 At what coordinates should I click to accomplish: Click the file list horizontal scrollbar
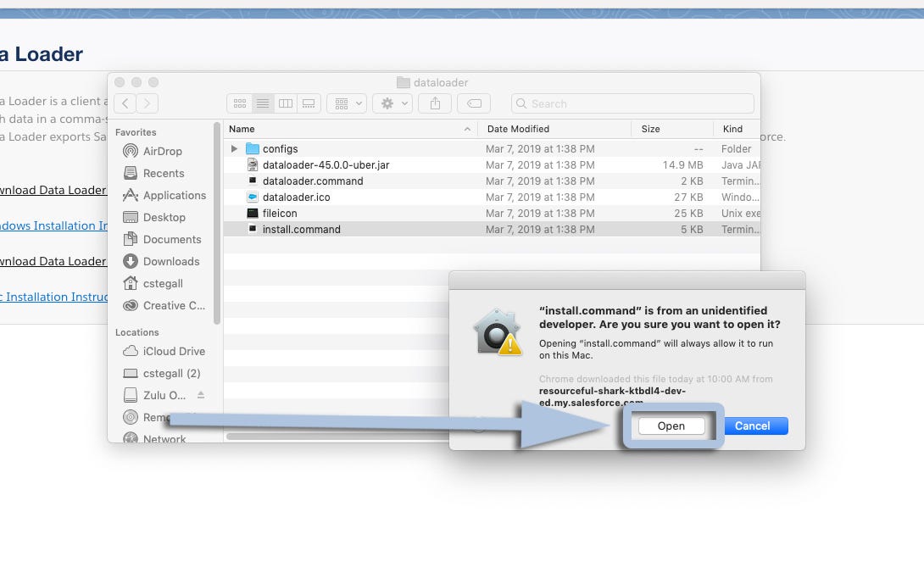pyautogui.click(x=337, y=437)
